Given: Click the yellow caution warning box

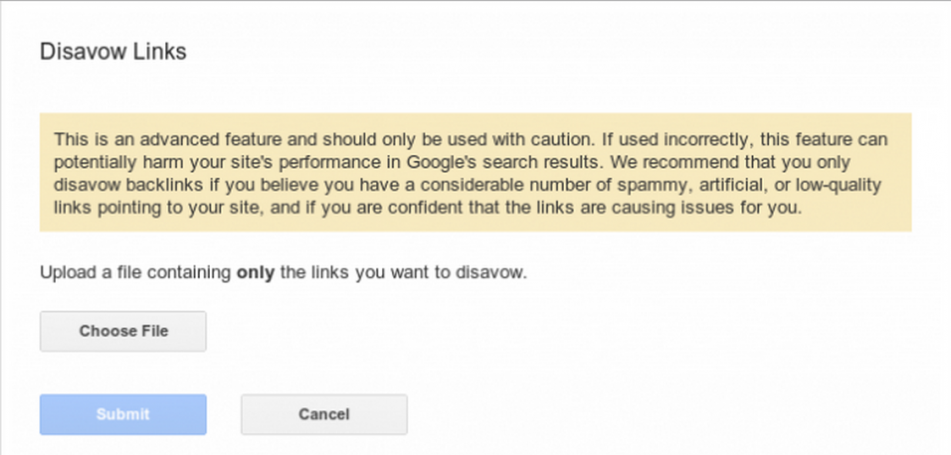Looking at the screenshot, I should pyautogui.click(x=476, y=172).
